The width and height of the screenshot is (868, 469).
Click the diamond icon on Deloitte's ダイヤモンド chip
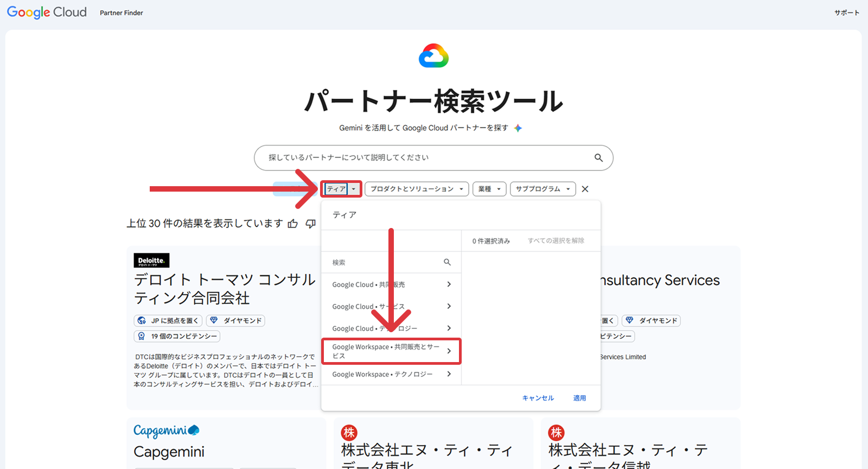coord(214,321)
